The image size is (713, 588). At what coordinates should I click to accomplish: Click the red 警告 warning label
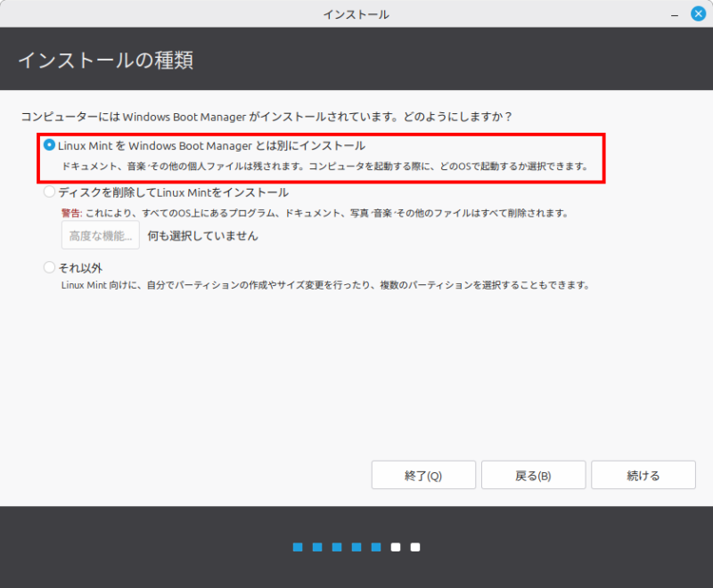[71, 214]
